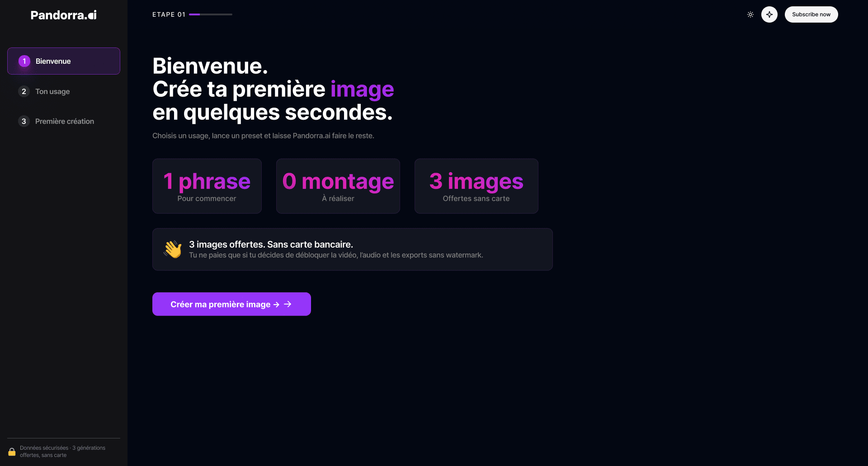The width and height of the screenshot is (868, 466).
Task: Click the ETAPE 01 label
Action: pyautogui.click(x=169, y=14)
